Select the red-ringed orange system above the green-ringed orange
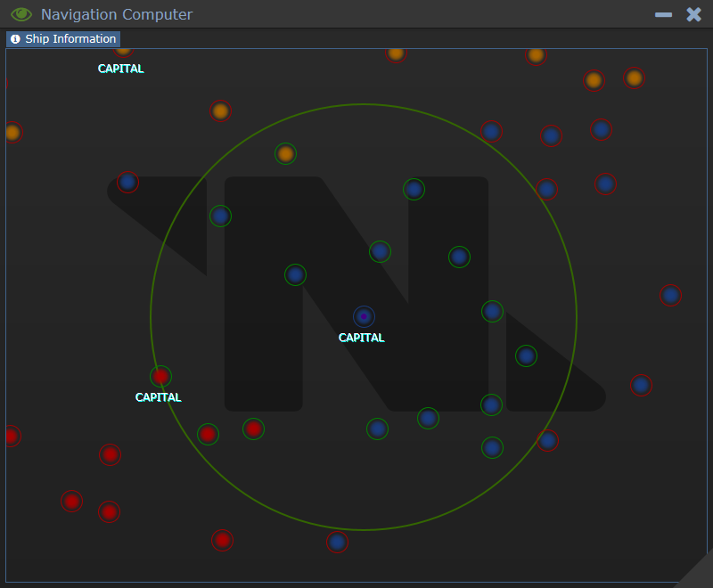This screenshot has height=588, width=713. tap(220, 110)
